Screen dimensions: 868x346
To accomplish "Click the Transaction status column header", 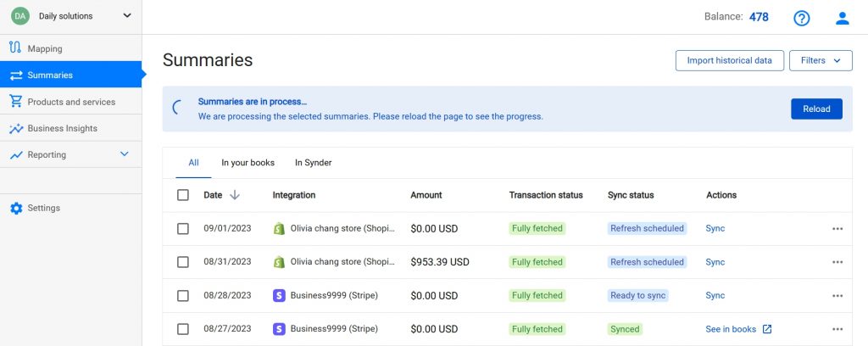I will tap(546, 195).
